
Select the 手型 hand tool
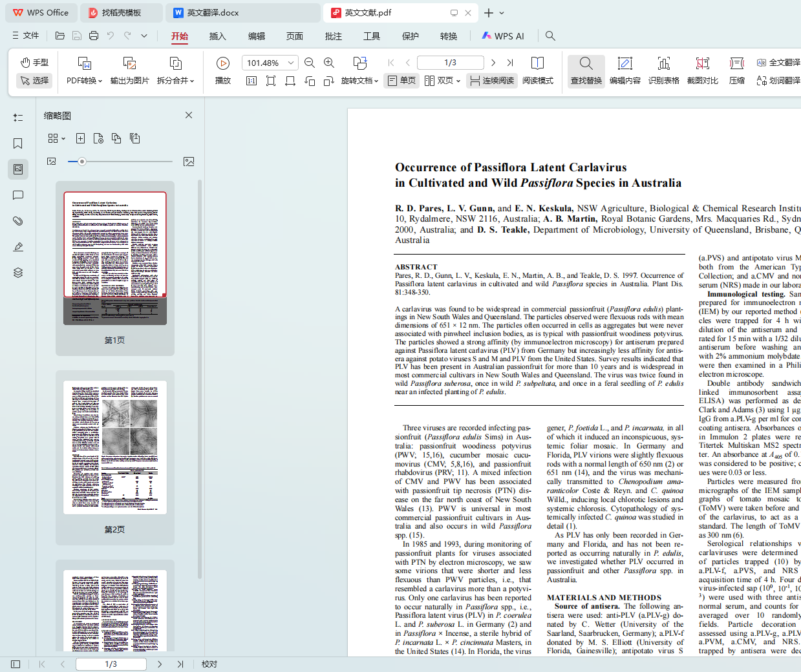pyautogui.click(x=34, y=62)
